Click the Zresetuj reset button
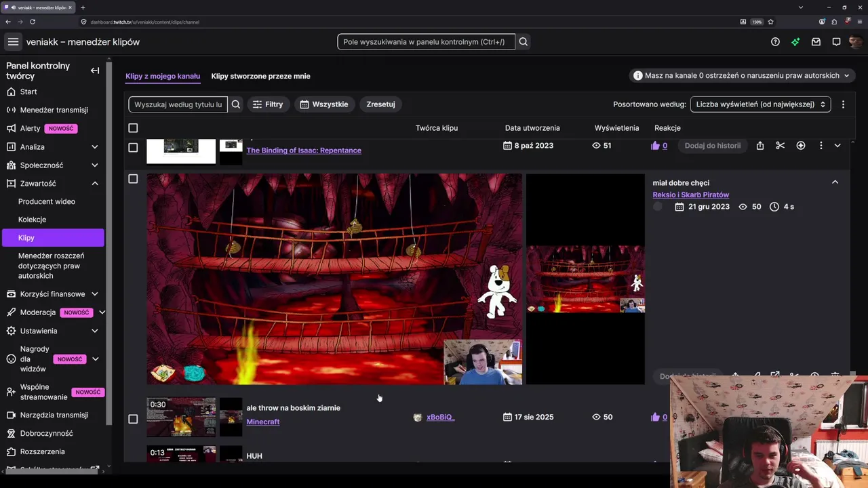 380,104
